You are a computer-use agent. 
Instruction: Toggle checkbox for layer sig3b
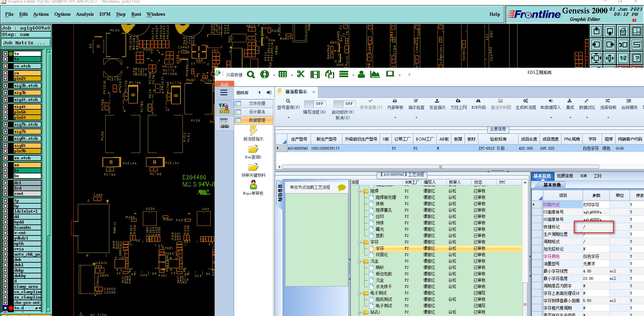click(x=5, y=93)
